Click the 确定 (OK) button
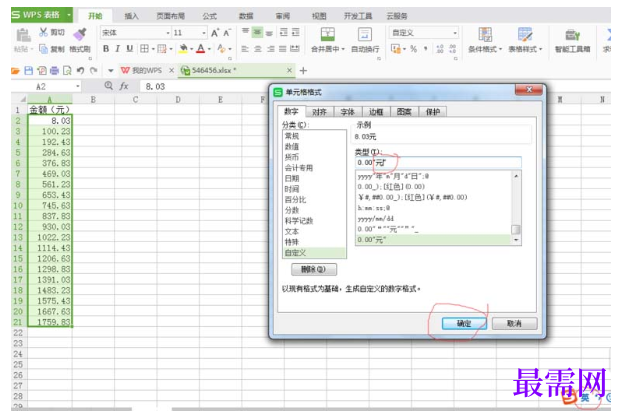Image resolution: width=625 pixels, height=414 pixels. [x=464, y=323]
